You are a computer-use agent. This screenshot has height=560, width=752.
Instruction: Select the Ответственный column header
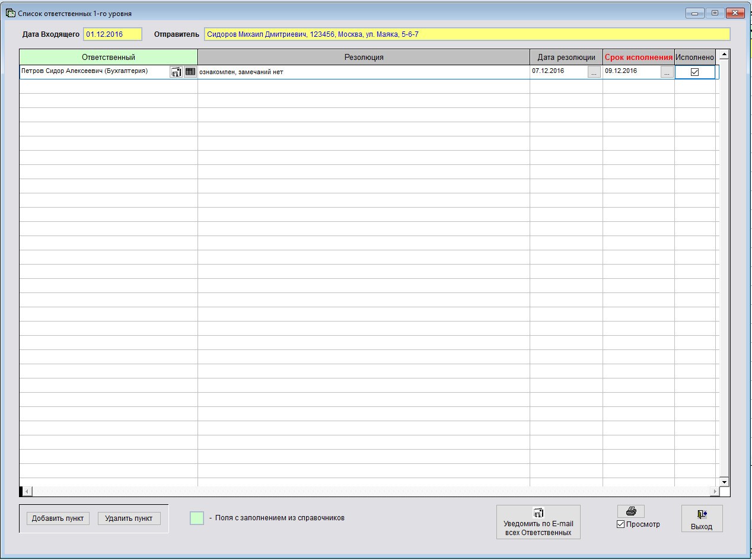click(x=109, y=57)
